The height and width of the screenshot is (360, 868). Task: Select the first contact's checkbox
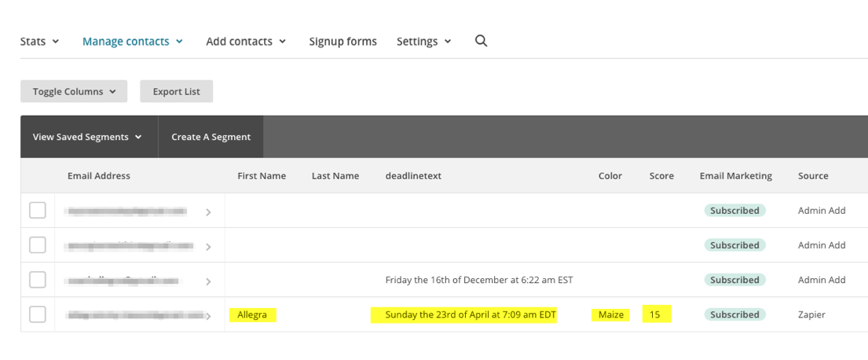[x=38, y=211]
